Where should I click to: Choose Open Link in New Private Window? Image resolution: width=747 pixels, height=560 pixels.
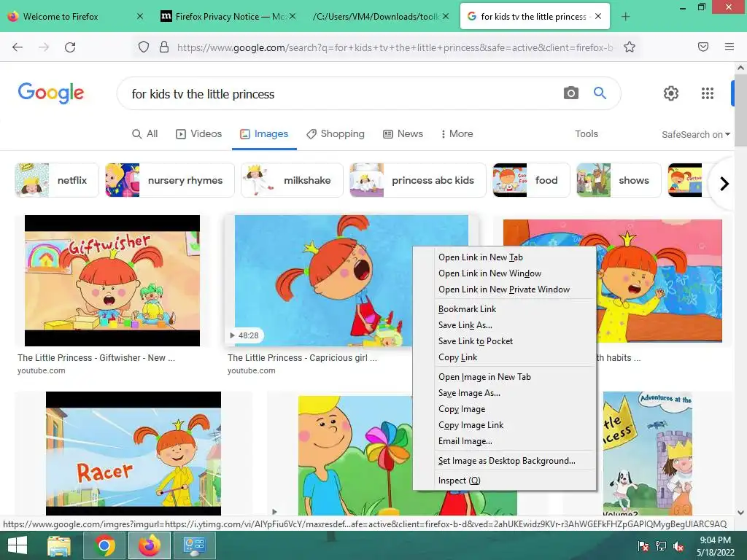point(504,289)
